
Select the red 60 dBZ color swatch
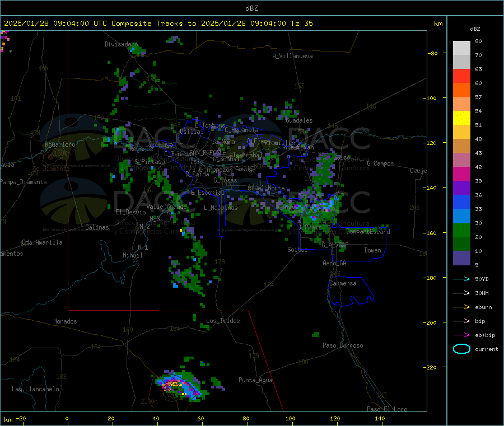[461, 76]
